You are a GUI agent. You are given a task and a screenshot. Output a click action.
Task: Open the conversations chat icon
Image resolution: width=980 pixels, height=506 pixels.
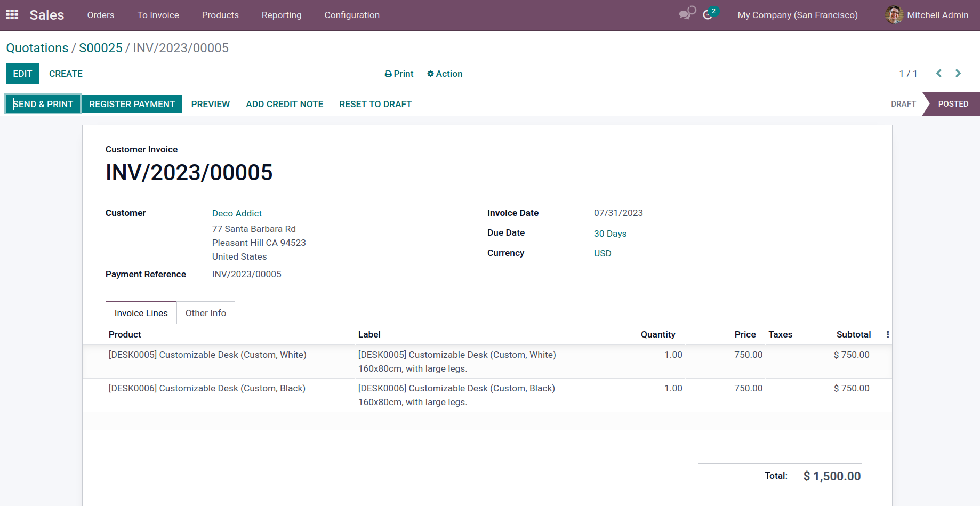pyautogui.click(x=687, y=13)
